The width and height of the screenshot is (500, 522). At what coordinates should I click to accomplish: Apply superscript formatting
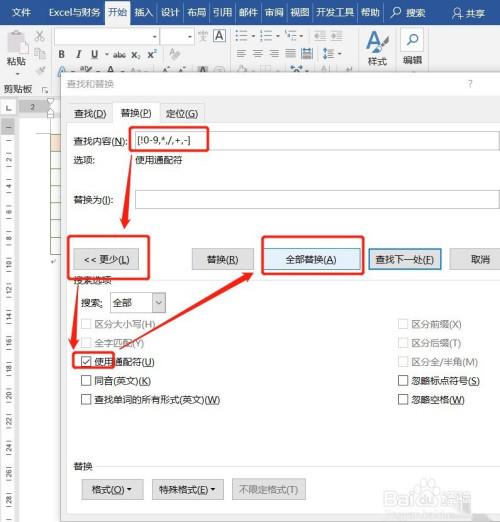click(x=152, y=54)
